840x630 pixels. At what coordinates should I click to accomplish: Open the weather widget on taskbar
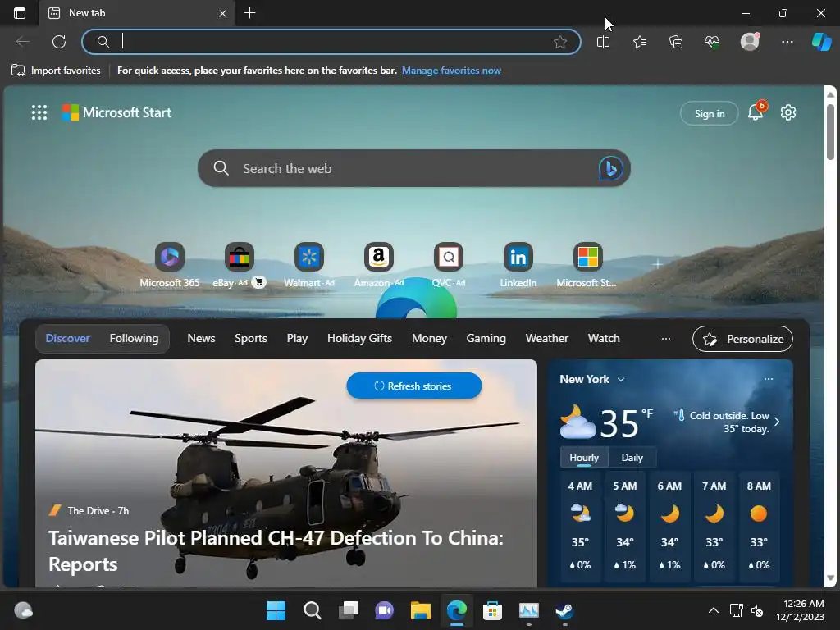point(23,610)
